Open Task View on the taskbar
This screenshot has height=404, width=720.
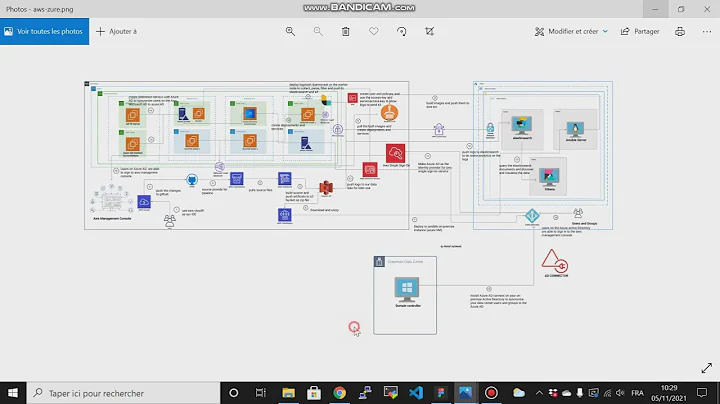[x=260, y=393]
